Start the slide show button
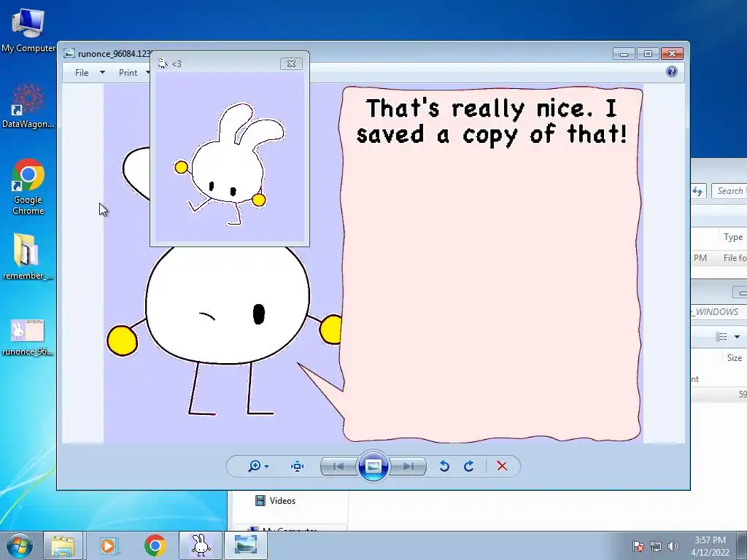 [373, 466]
